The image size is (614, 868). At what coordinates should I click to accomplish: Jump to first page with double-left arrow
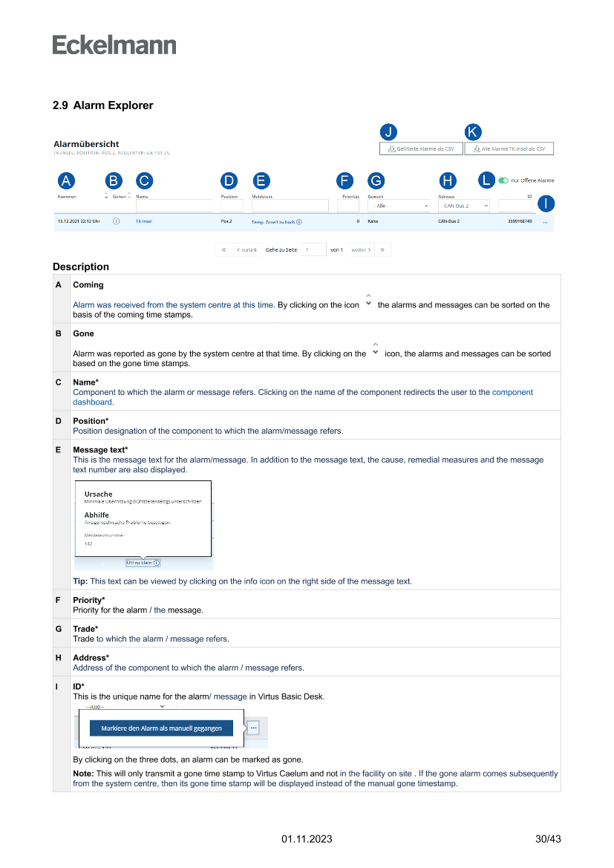[x=224, y=250]
